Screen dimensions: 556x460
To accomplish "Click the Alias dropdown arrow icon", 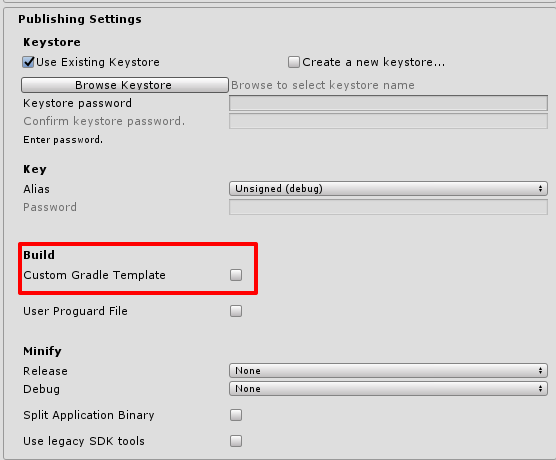I will click(540, 189).
